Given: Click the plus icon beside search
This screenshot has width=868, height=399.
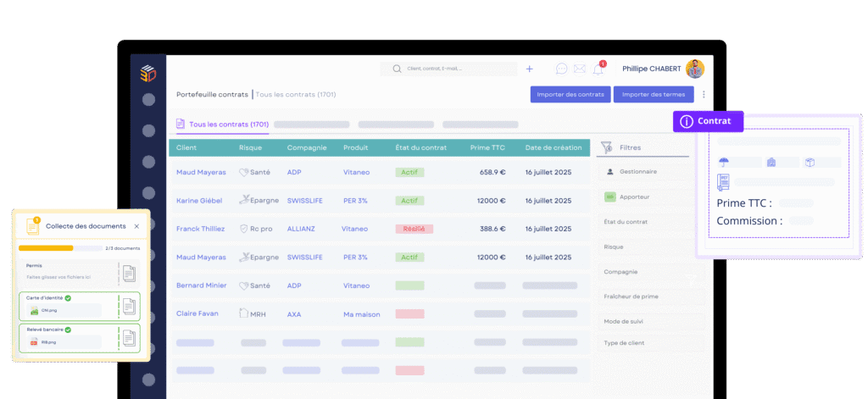Looking at the screenshot, I should [529, 69].
